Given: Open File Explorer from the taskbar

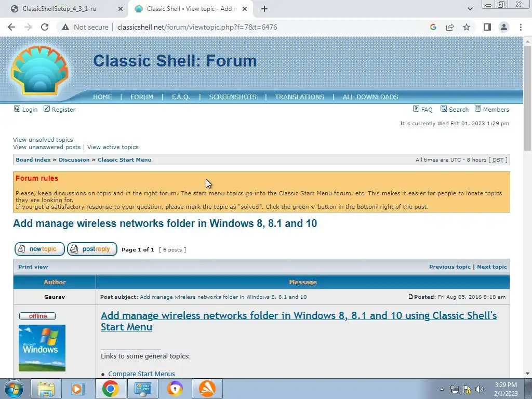Looking at the screenshot, I should coord(46,389).
